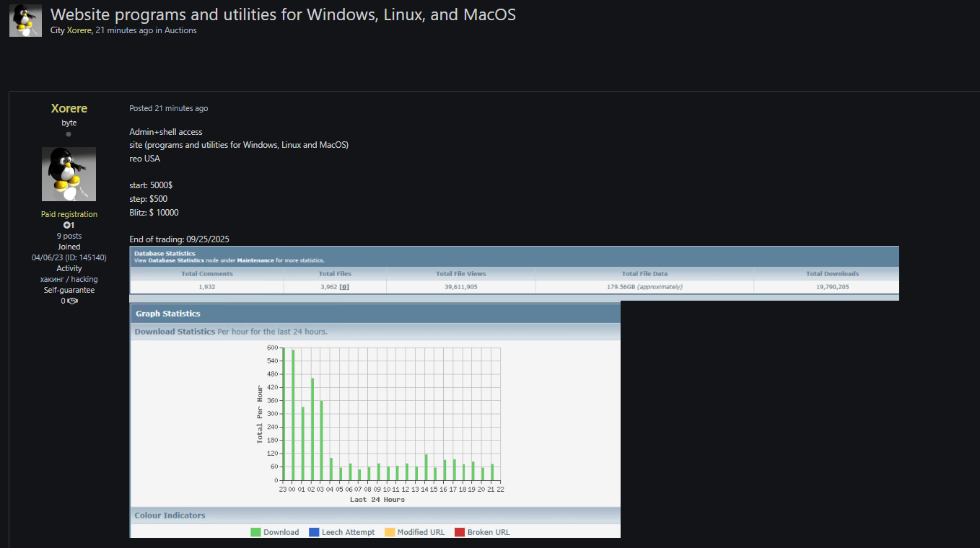Click the [0] link next to Total Files count
The width and height of the screenshot is (980, 548).
(345, 286)
